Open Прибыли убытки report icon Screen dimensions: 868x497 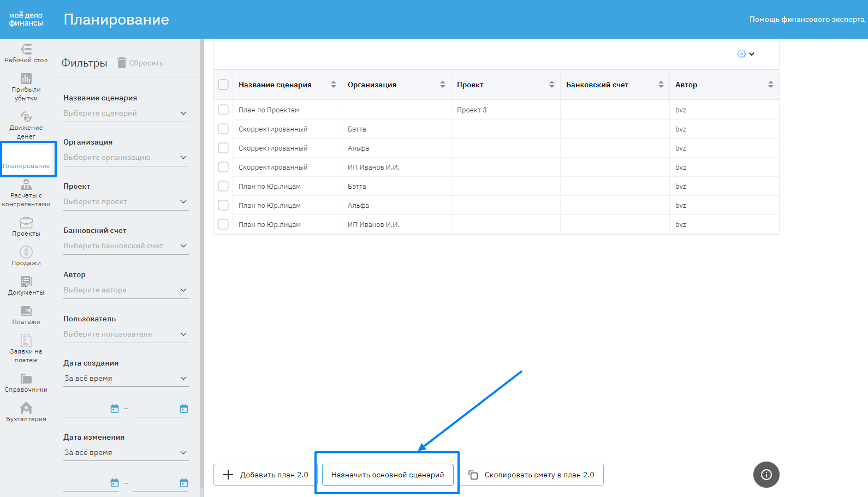pyautogui.click(x=26, y=79)
